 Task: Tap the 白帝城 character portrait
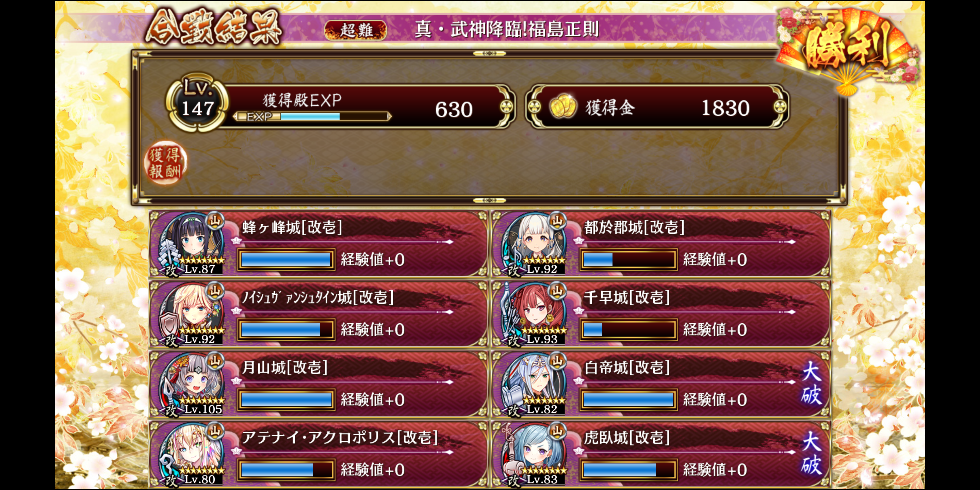pos(534,383)
